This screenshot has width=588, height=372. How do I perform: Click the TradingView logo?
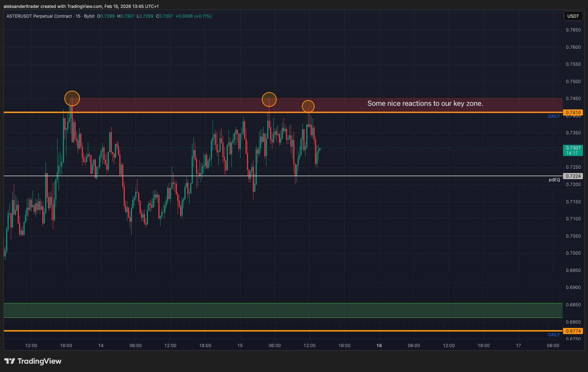point(33,361)
